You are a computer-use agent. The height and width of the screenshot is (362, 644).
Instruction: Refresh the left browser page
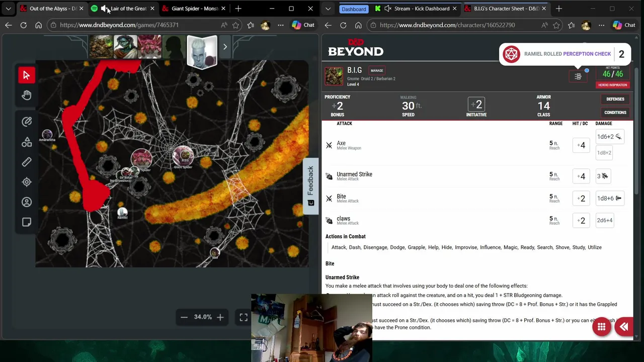(24, 25)
